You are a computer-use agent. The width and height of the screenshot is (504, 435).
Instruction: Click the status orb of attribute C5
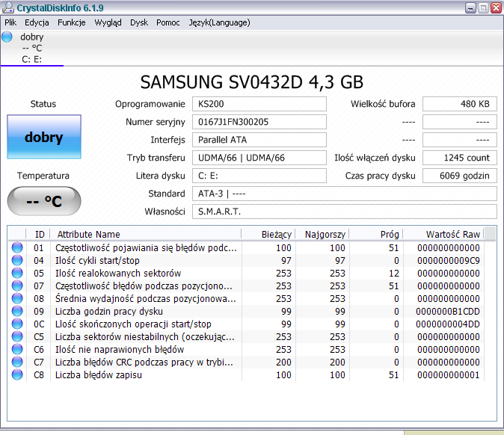[x=17, y=336]
